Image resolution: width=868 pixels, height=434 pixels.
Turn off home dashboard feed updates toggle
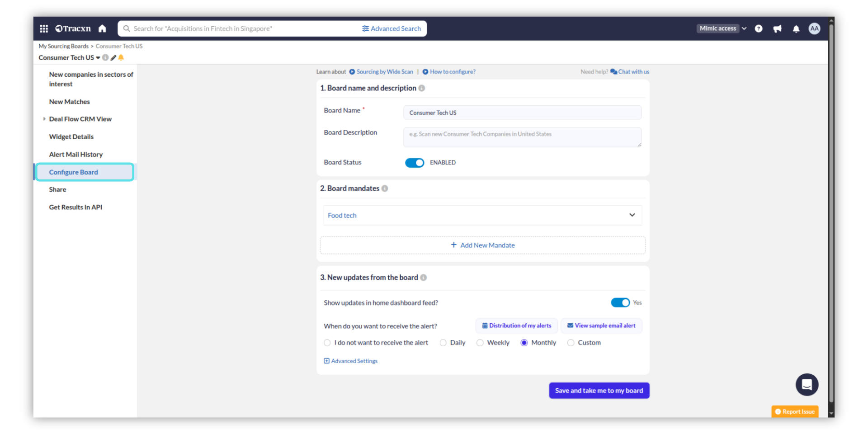pyautogui.click(x=620, y=303)
